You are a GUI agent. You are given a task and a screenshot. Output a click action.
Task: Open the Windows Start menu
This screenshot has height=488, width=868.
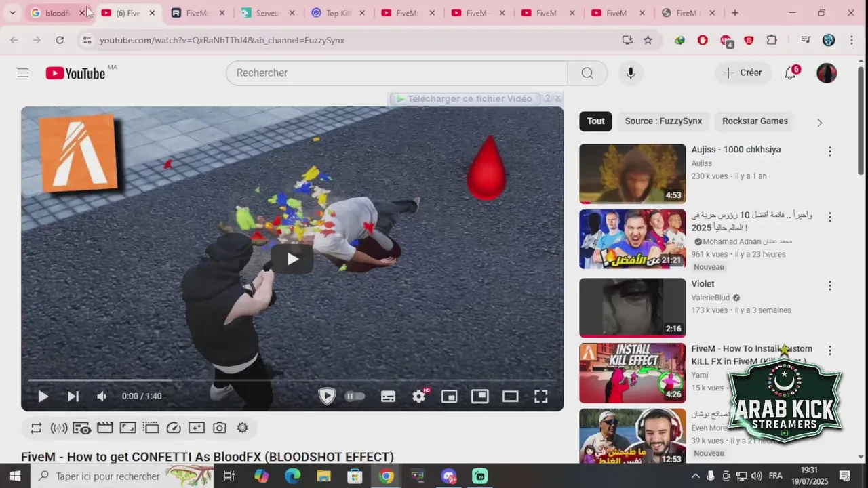point(15,476)
